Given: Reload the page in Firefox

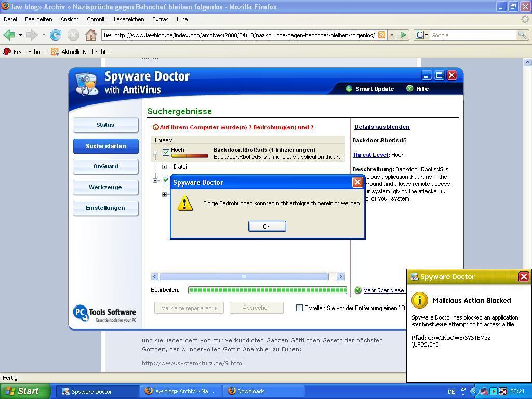Looking at the screenshot, I should [x=55, y=35].
